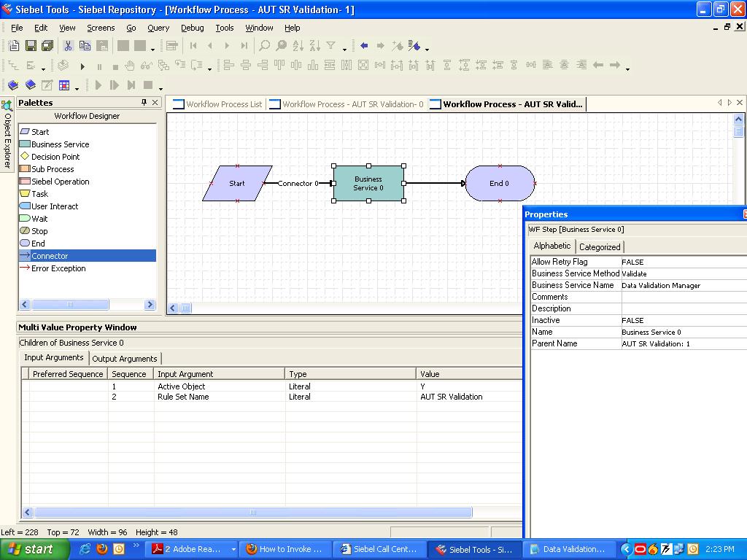Click the hand breakpoint icon
This screenshot has width=747, height=560.
coord(130,66)
